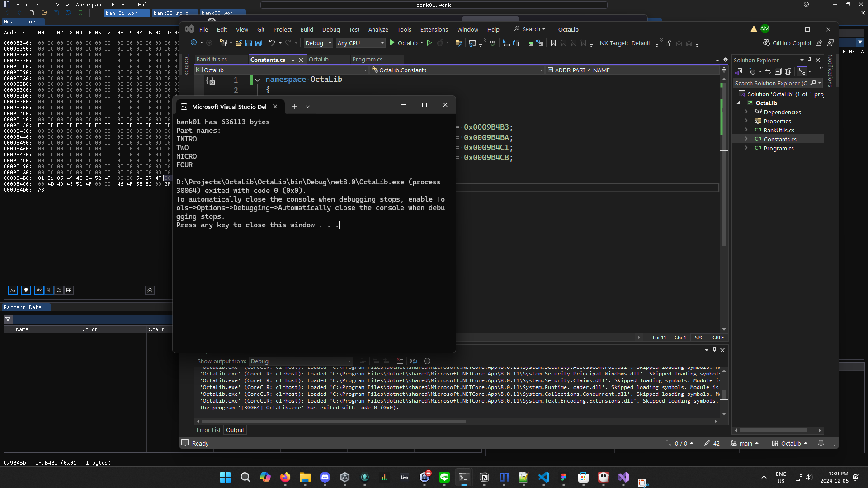Open the Any CPU platform dropdown
The image size is (868, 488).
click(x=360, y=43)
